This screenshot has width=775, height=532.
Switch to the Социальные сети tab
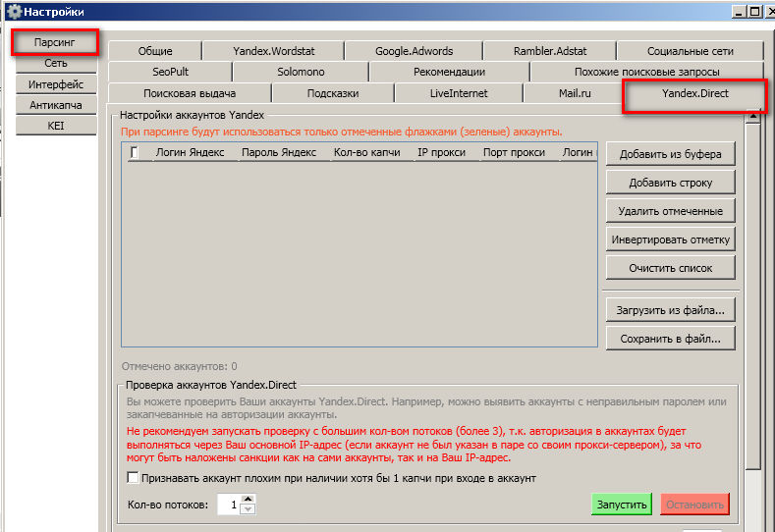pos(691,51)
